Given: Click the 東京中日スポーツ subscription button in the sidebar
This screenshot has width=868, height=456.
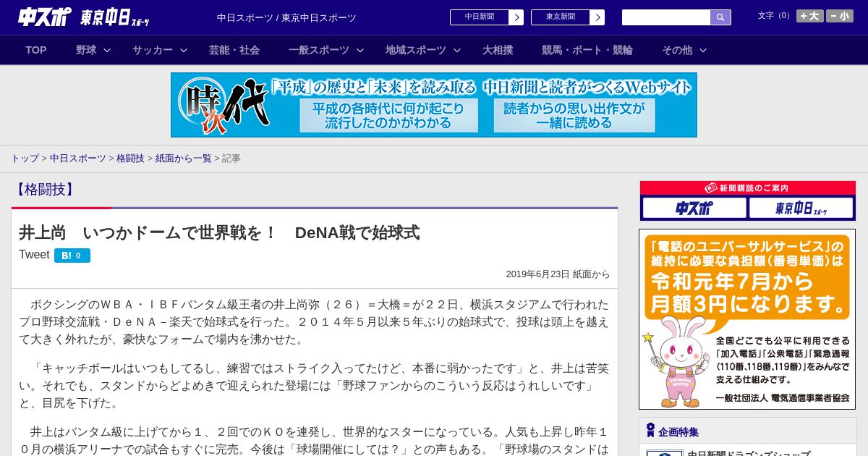Looking at the screenshot, I should point(801,208).
